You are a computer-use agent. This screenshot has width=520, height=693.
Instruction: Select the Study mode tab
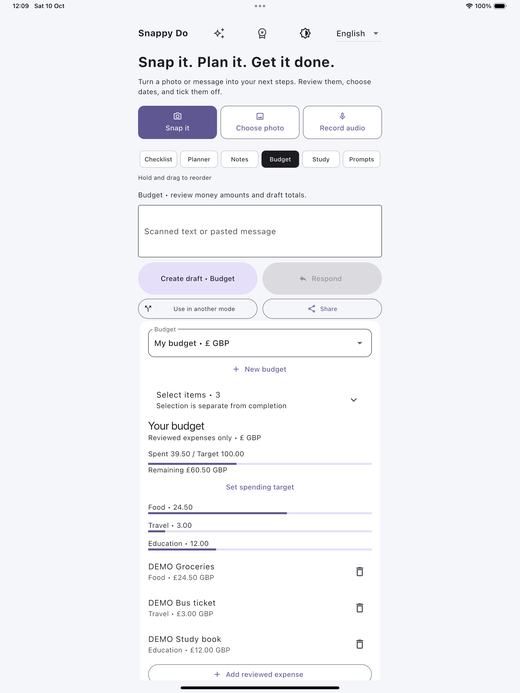[321, 159]
